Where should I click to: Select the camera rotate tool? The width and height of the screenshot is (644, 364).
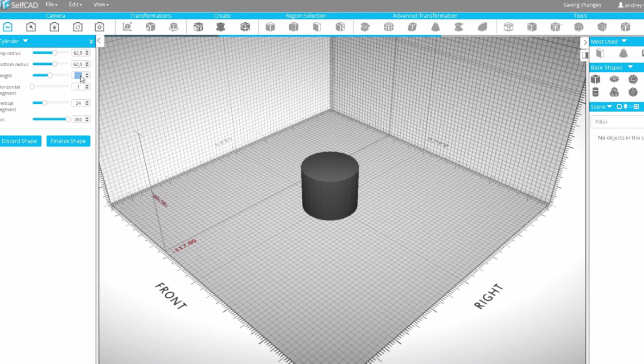pyautogui.click(x=77, y=27)
